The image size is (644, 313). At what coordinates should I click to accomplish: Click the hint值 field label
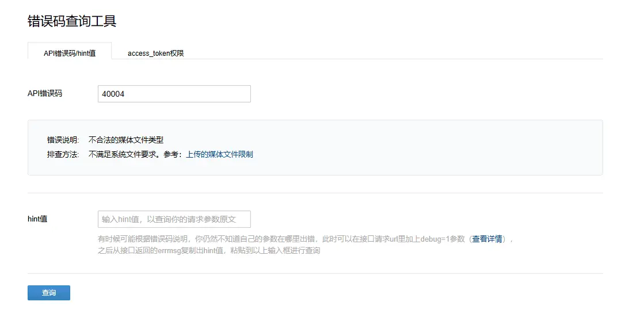[x=37, y=219]
